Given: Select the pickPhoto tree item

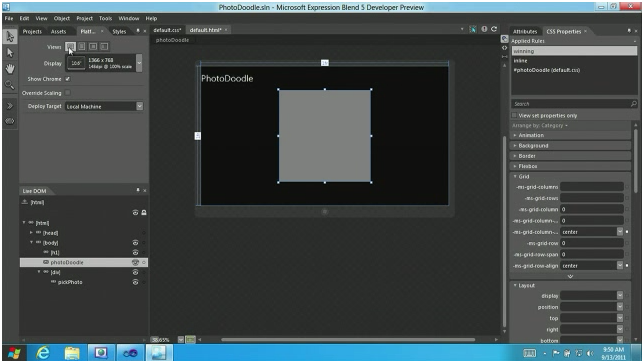Looking at the screenshot, I should (x=70, y=282).
